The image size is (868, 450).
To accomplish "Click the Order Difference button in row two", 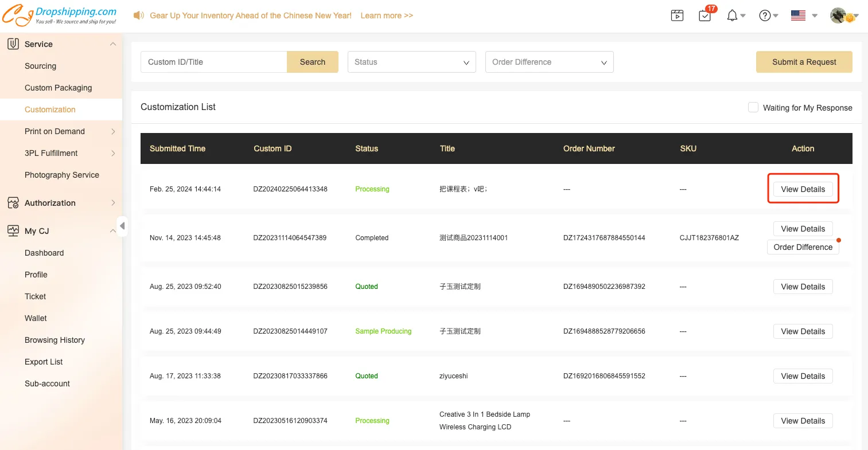I will [x=803, y=247].
